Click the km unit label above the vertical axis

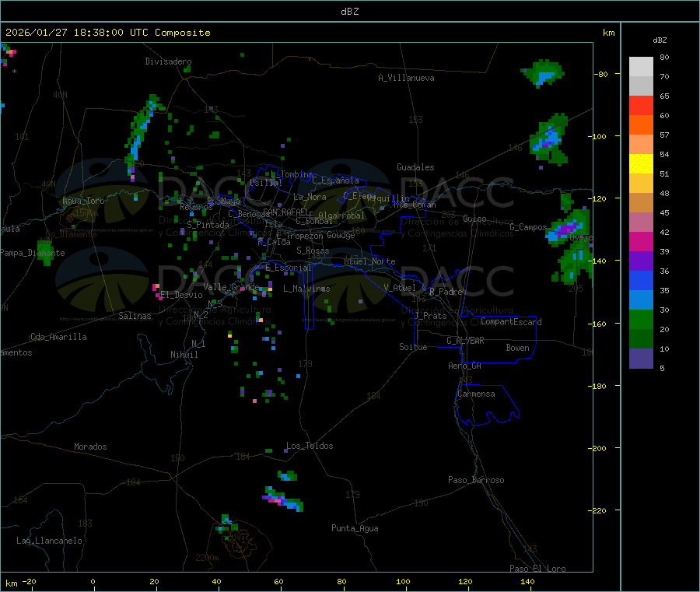[608, 33]
